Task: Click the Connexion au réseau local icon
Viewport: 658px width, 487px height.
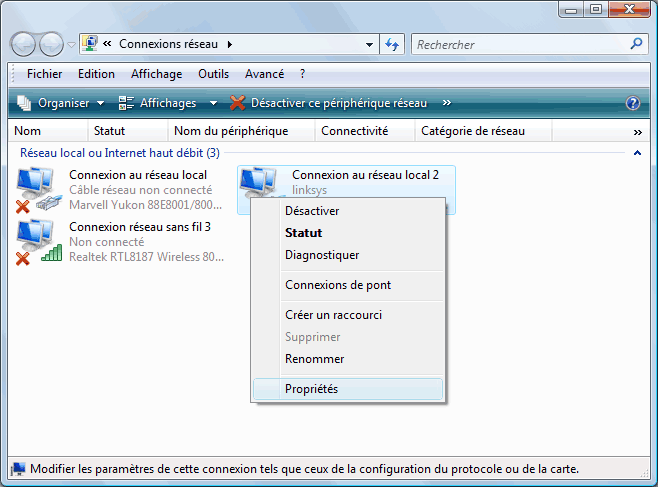Action: point(36,189)
